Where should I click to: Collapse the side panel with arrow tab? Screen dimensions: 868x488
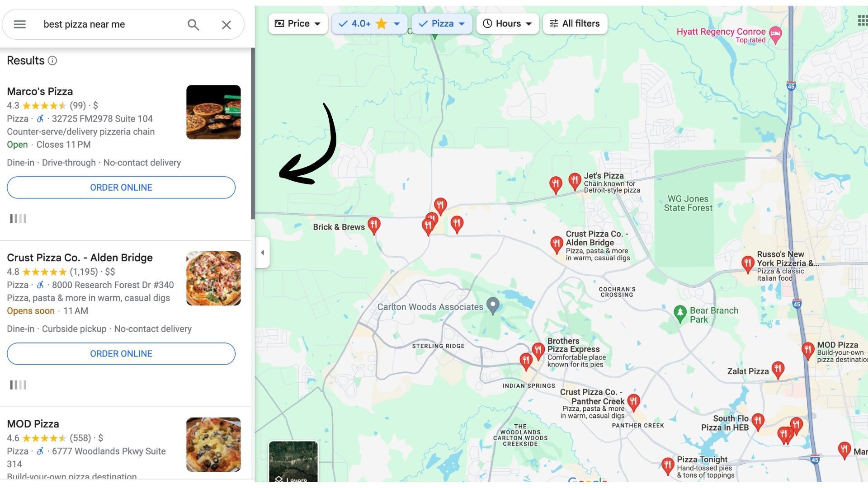[x=263, y=253]
